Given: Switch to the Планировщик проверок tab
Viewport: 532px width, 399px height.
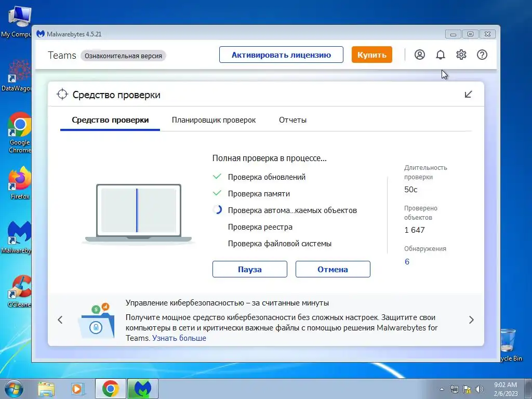Looking at the screenshot, I should [214, 120].
